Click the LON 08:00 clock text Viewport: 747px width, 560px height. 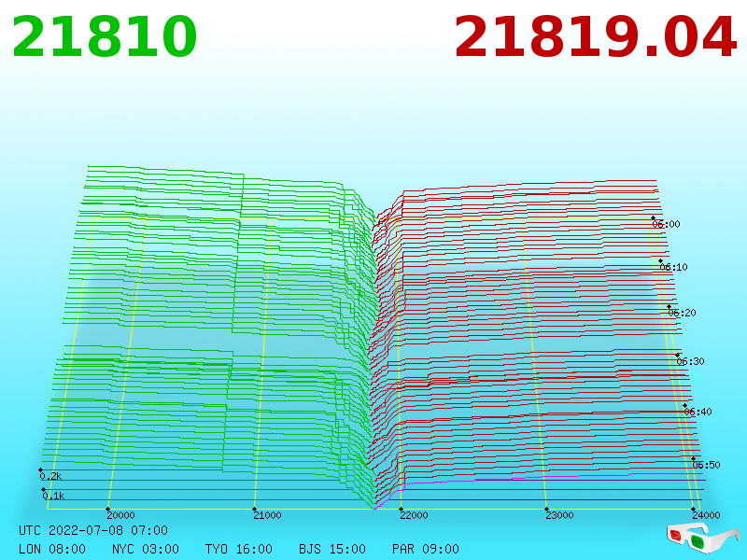coord(52,549)
